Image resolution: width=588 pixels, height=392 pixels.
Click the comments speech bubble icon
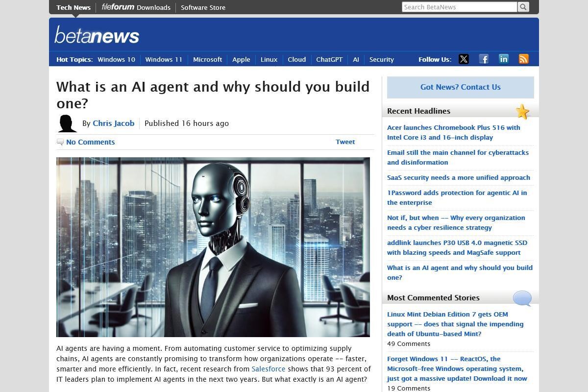pos(60,142)
